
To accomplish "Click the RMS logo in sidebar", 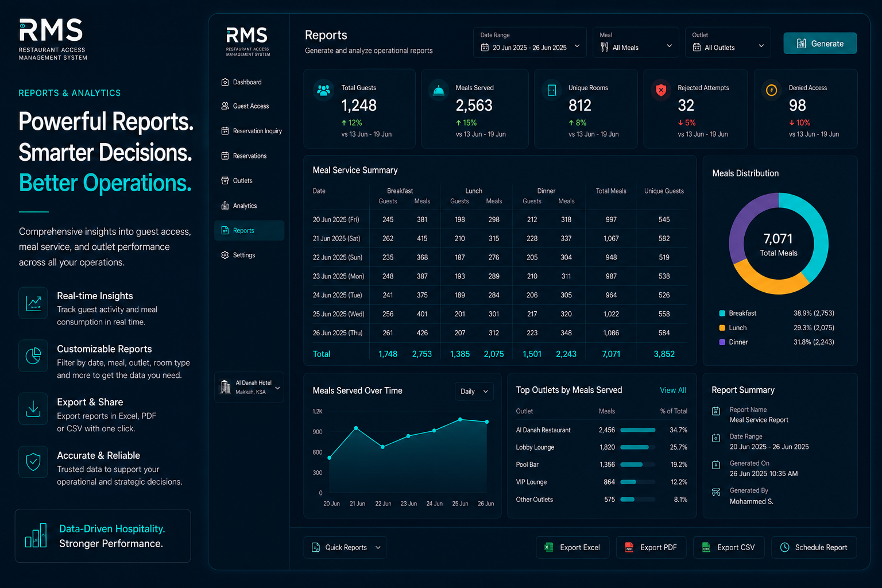I will pyautogui.click(x=247, y=41).
